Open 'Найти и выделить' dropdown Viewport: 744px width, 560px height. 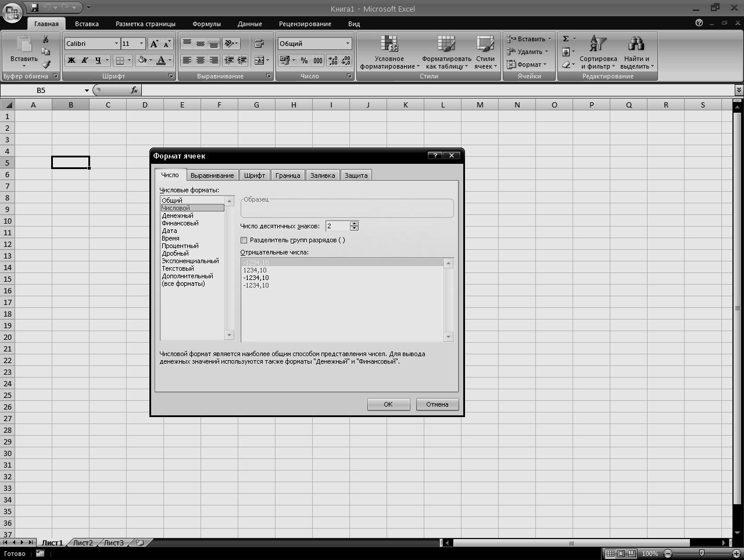(x=636, y=52)
